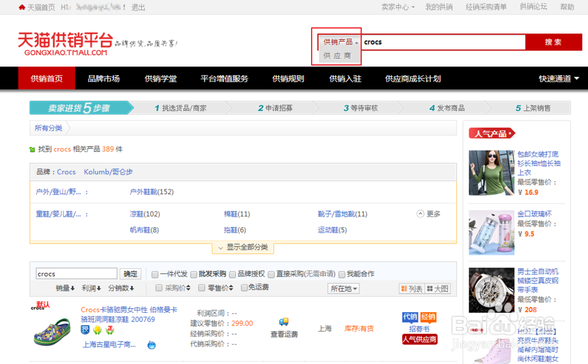The width and height of the screenshot is (588, 364).
Task: Open the 供销学堂 nav item
Action: coord(161,79)
